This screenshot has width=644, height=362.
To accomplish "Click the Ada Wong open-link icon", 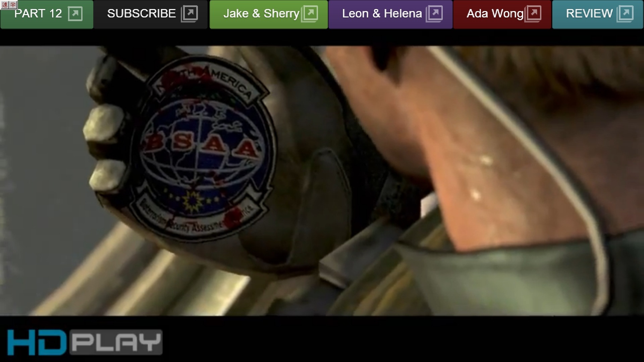I will point(533,14).
